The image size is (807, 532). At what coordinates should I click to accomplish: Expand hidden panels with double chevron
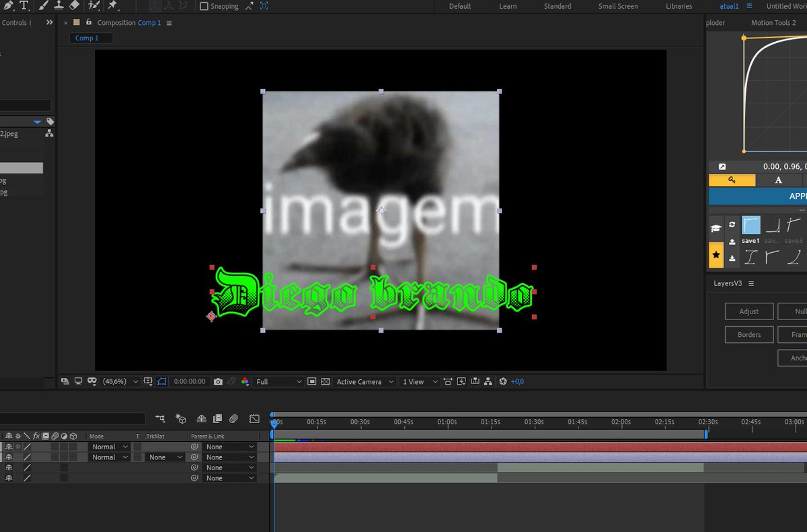(x=49, y=22)
